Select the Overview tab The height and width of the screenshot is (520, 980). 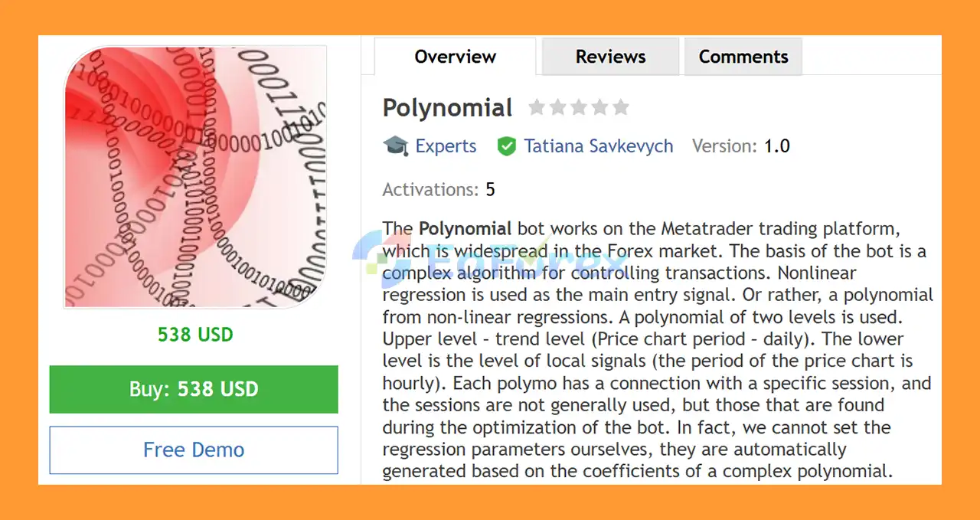pos(455,56)
